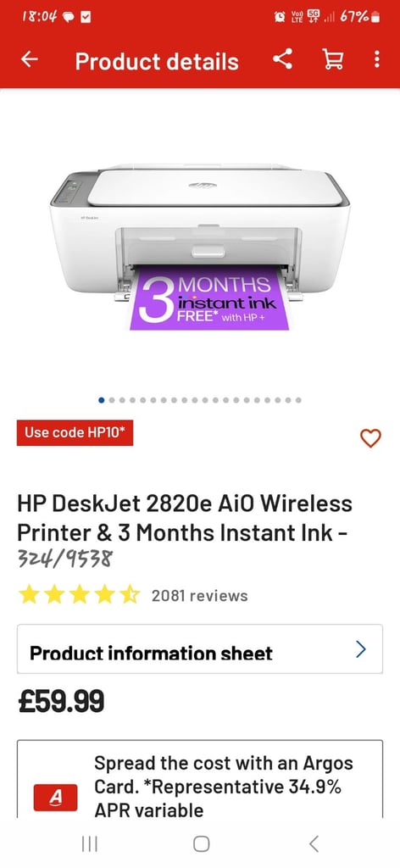This screenshot has width=400, height=868.
Task: Open the shopping trolley icon
Action: [x=332, y=59]
